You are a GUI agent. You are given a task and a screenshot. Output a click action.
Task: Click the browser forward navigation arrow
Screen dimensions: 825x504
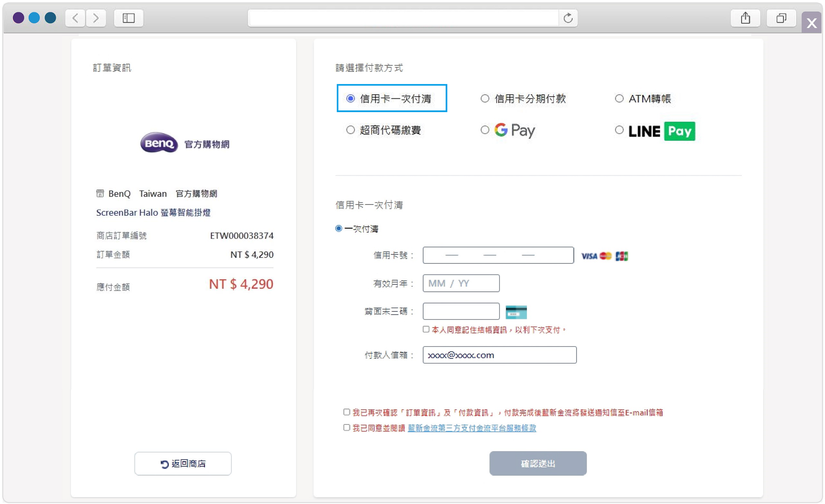click(x=96, y=18)
